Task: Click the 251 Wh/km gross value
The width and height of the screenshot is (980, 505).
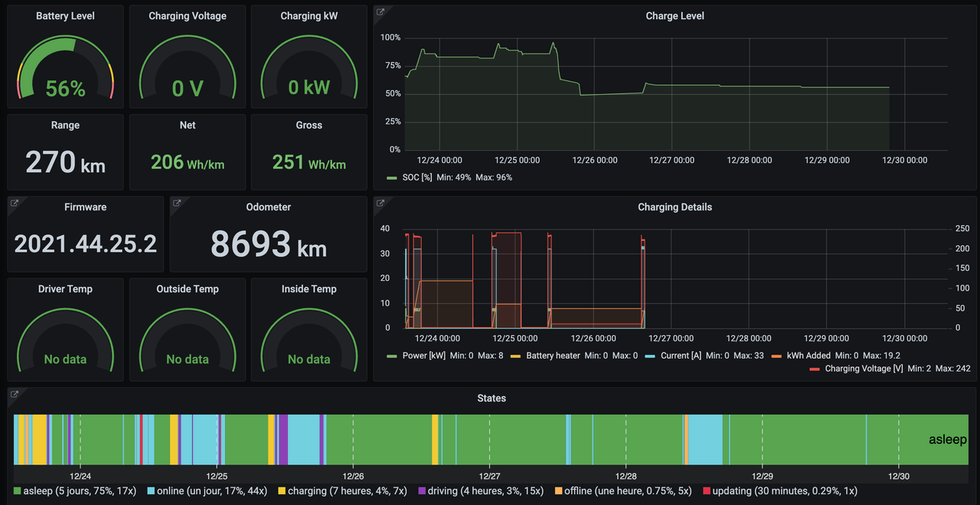Action: pos(309,162)
